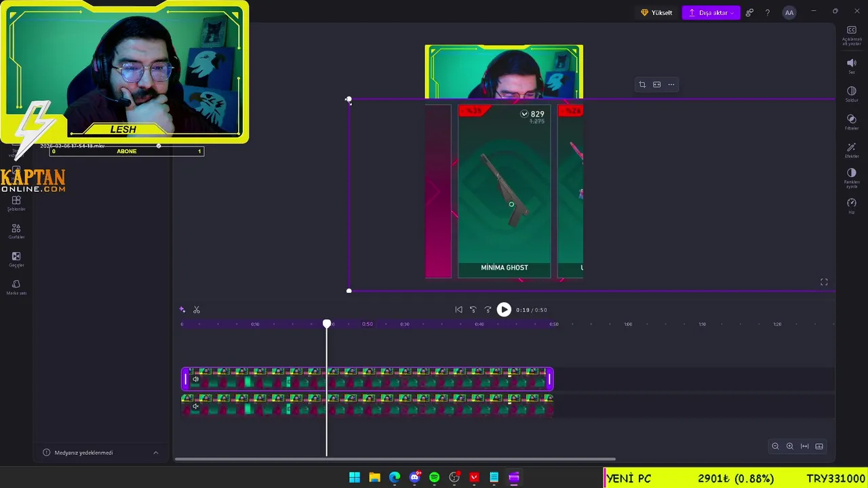Click the 0:19 / 0:50 timecode display
The width and height of the screenshot is (868, 488).
pyautogui.click(x=531, y=310)
